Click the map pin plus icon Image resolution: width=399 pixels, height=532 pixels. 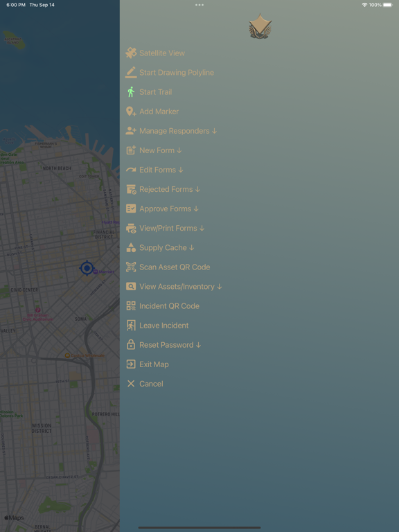131,112
